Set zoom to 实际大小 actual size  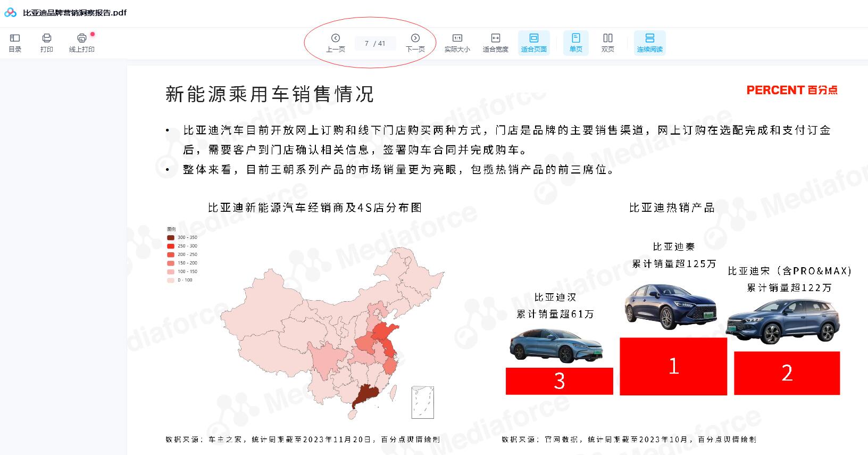457,43
